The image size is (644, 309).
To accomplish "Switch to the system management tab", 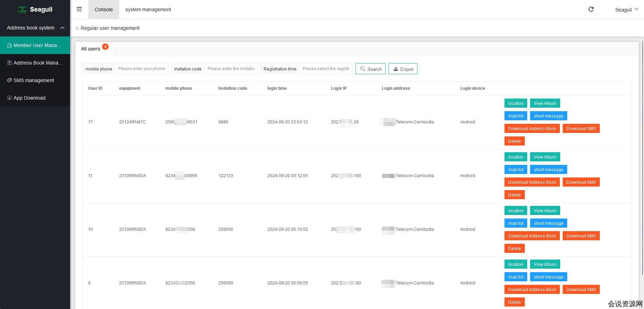I will click(x=148, y=9).
